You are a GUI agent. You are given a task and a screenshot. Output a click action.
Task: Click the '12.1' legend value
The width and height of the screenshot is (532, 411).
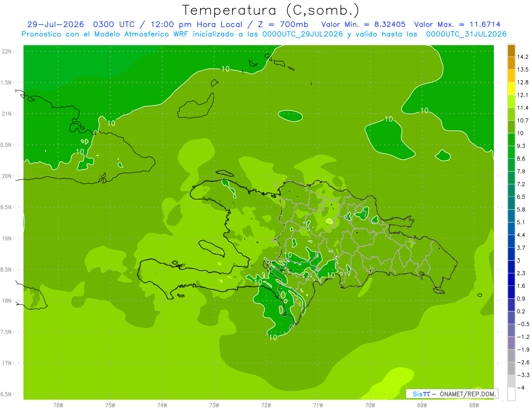[523, 95]
